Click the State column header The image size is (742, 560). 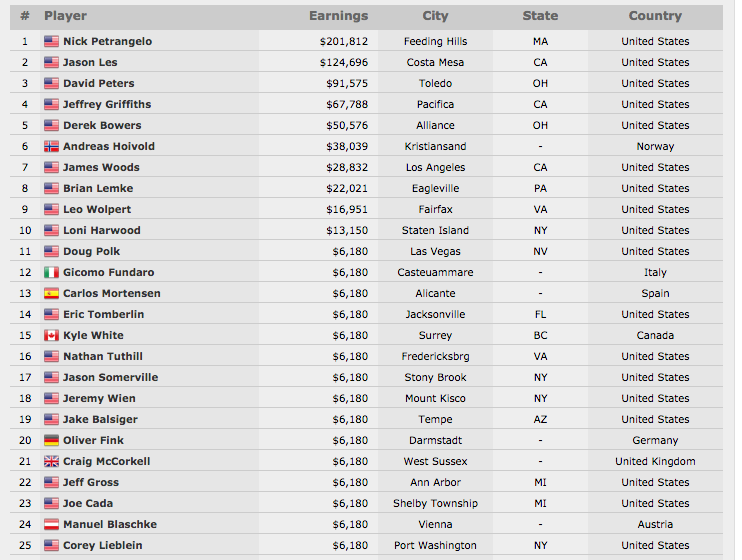click(540, 16)
